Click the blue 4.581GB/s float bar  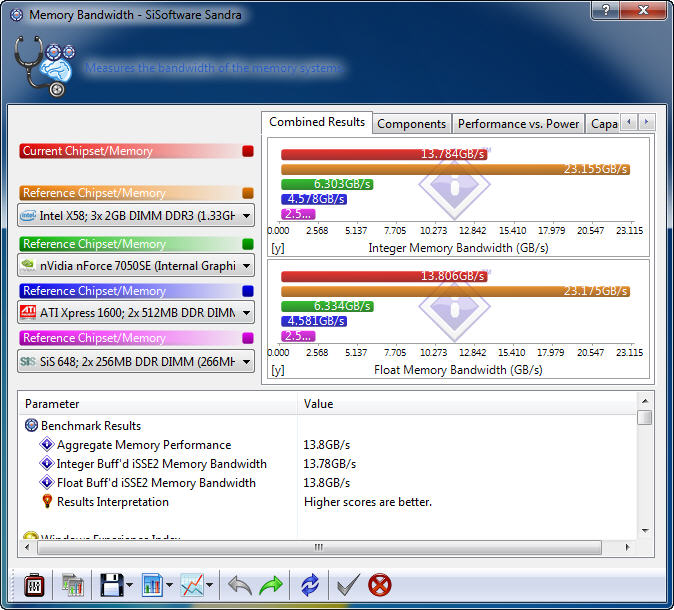314,321
